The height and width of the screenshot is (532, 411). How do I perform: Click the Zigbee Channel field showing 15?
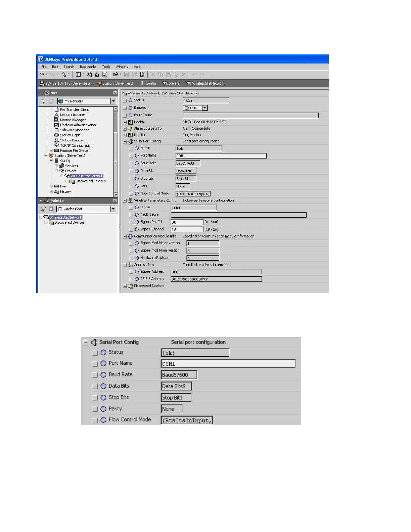187,230
